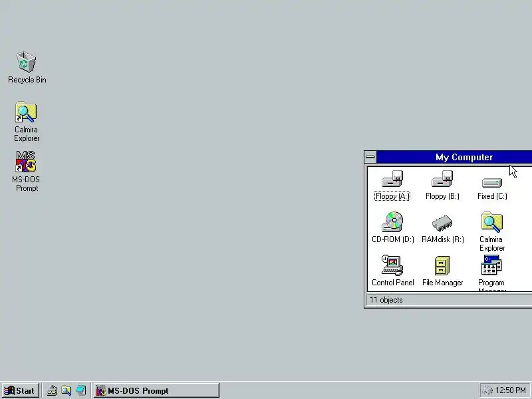The height and width of the screenshot is (399, 532).
Task: Click the 'Recycle Bin' desktop label
Action: 27,80
